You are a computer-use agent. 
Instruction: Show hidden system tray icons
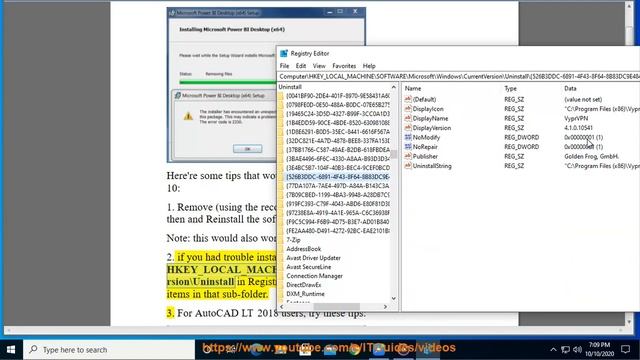tap(553, 350)
